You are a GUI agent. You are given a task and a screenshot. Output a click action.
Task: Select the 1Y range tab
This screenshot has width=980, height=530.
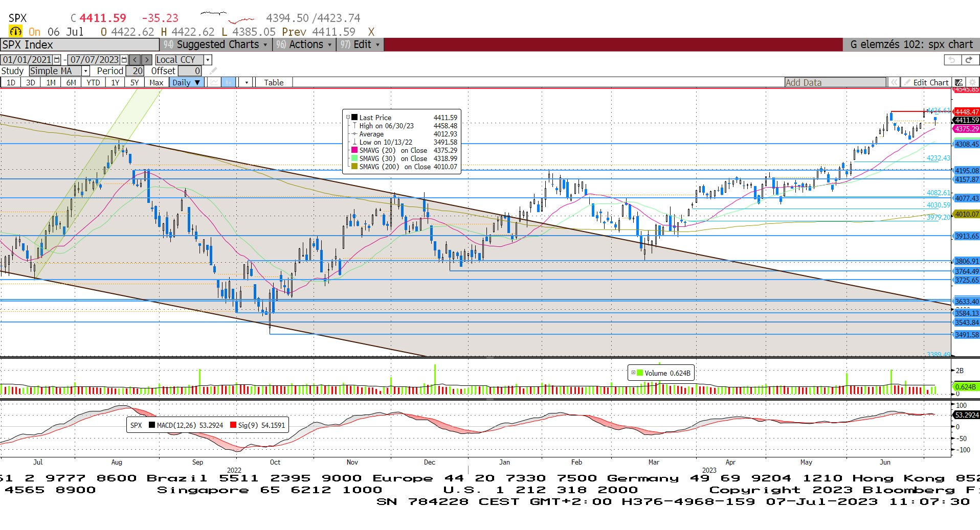click(x=115, y=82)
